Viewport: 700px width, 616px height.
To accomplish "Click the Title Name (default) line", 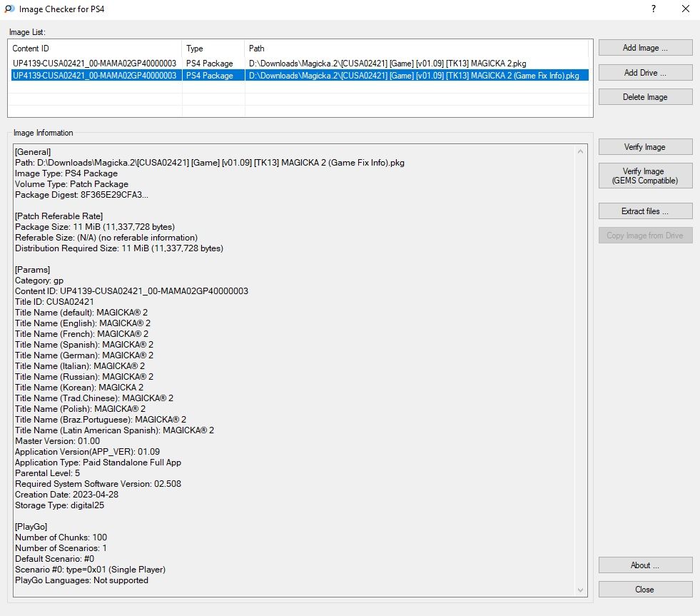I will coord(81,313).
